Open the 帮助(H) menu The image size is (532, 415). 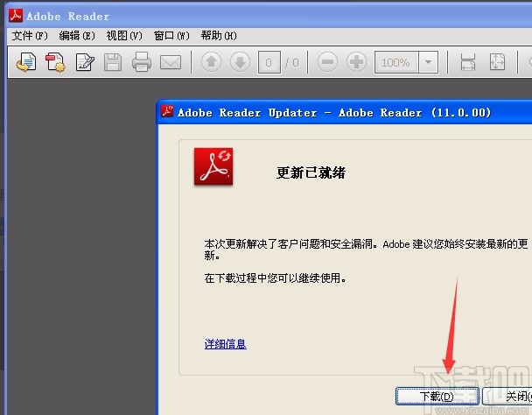219,35
